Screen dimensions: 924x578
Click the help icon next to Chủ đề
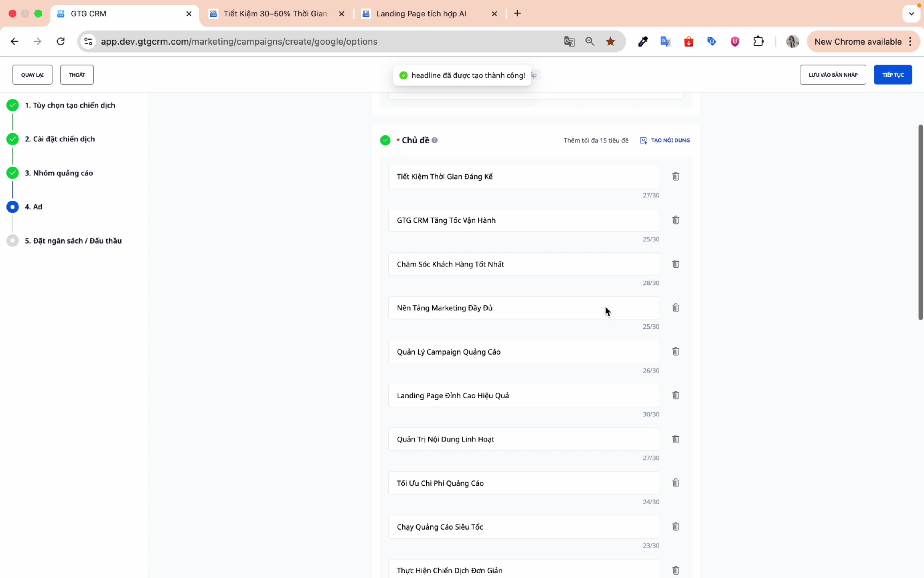click(x=435, y=140)
